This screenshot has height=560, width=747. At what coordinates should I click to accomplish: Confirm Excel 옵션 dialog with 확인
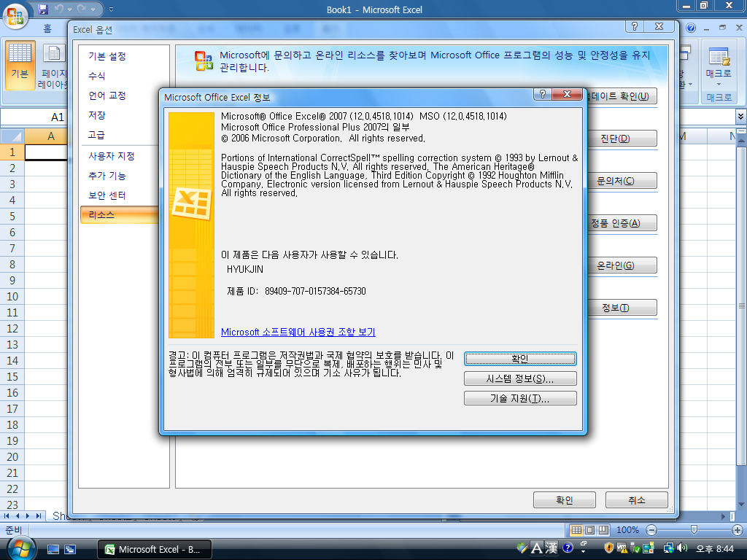565,500
